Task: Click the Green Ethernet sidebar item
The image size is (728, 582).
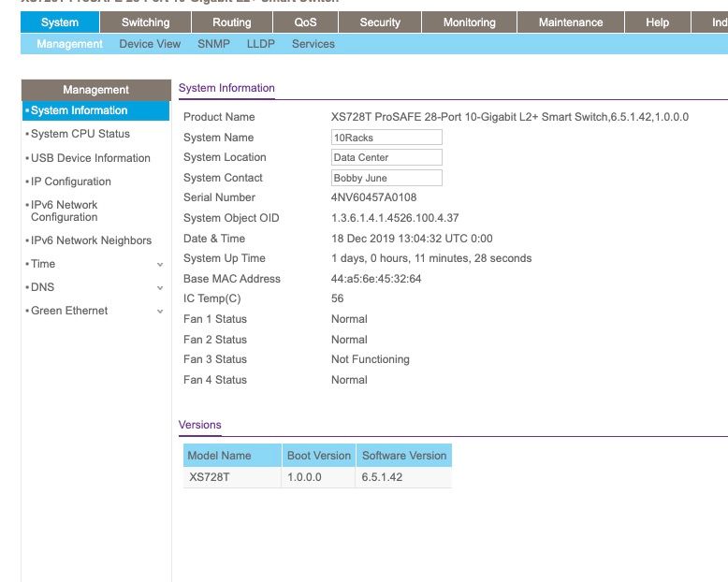Action: pyautogui.click(x=69, y=311)
